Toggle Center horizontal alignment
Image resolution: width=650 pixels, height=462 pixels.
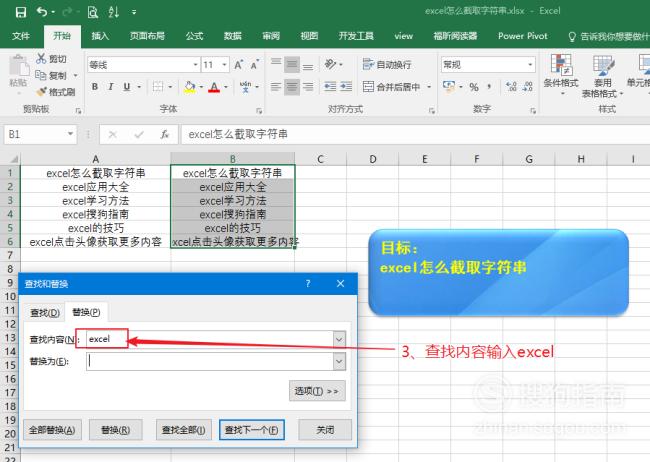pos(292,87)
